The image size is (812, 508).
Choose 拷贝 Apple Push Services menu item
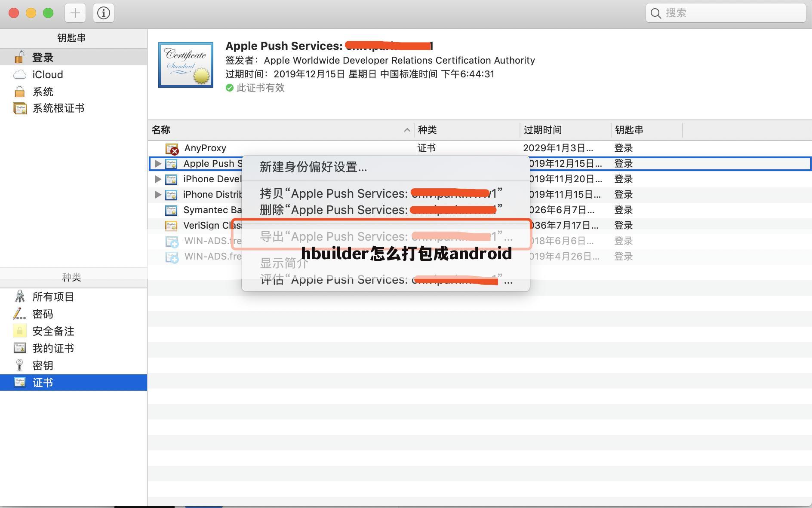[x=385, y=193]
